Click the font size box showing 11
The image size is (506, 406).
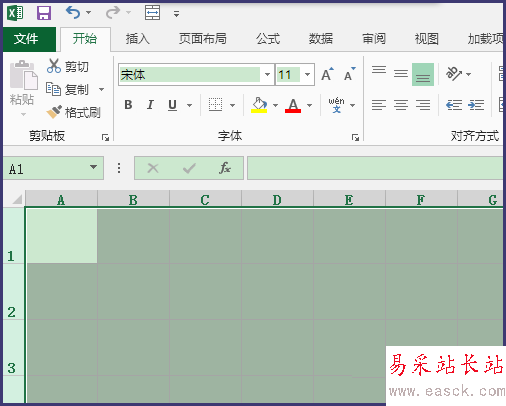tap(288, 75)
